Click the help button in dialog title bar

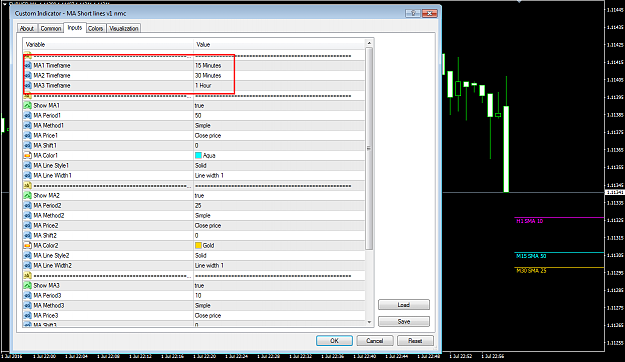413,13
